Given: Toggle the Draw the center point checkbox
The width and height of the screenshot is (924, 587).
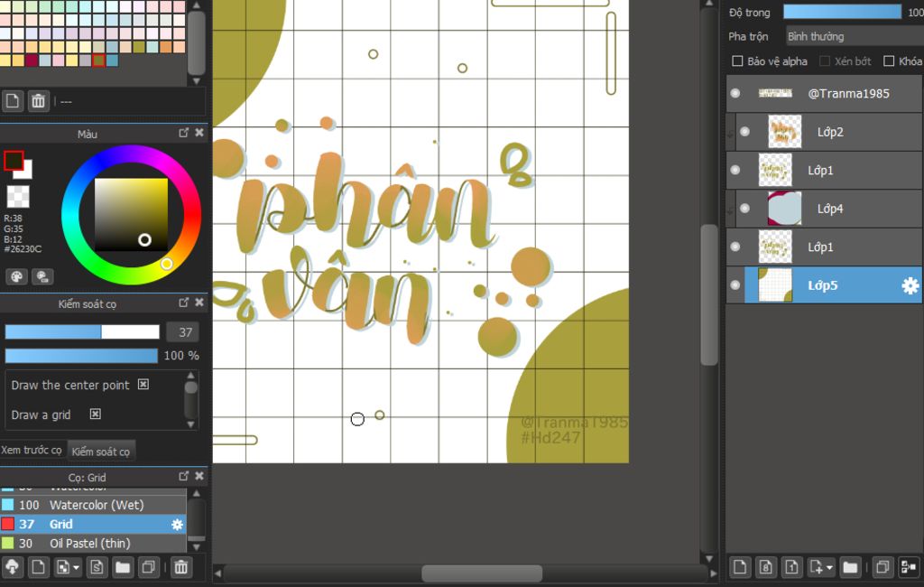Looking at the screenshot, I should (x=143, y=384).
